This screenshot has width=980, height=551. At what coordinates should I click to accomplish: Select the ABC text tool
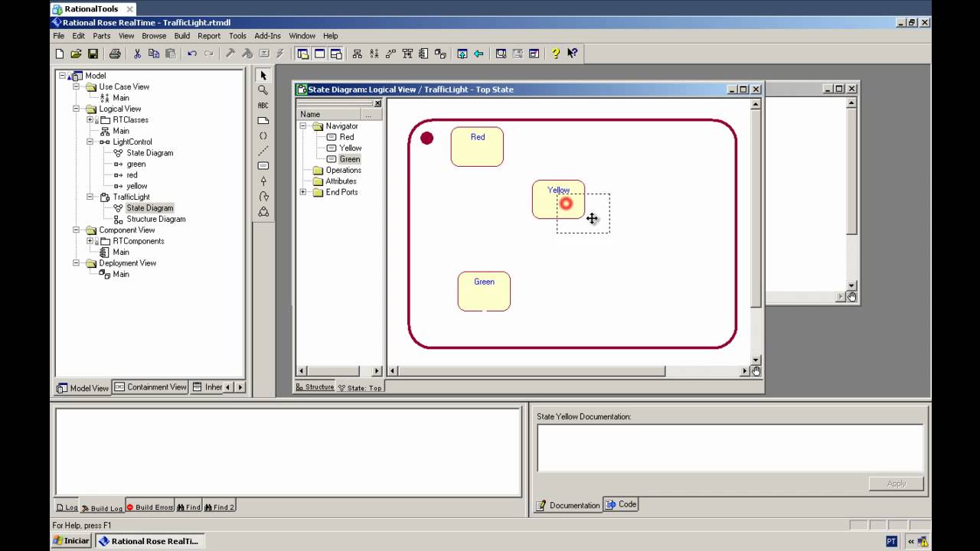tap(263, 106)
